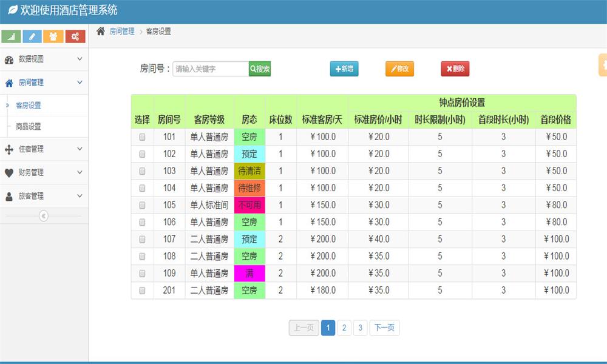This screenshot has height=364, width=607.
Task: Click the pink 不可用 status of room 105
Action: [249, 205]
